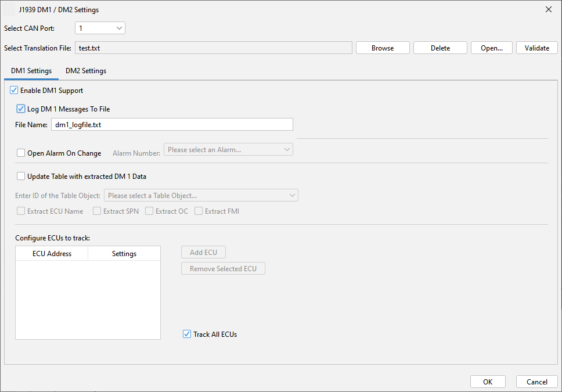Image resolution: width=562 pixels, height=392 pixels.
Task: Uncheck Enable DM1 Support checkbox
Action: point(15,91)
